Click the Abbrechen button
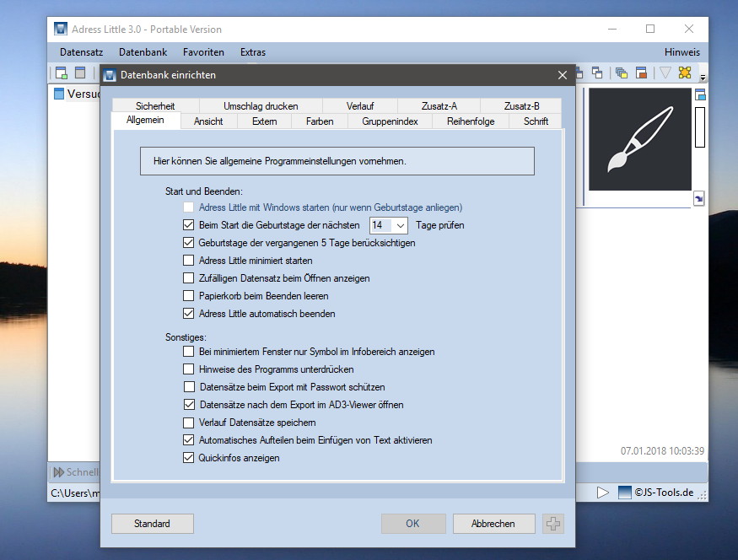Image resolution: width=738 pixels, height=560 pixels. [x=493, y=524]
